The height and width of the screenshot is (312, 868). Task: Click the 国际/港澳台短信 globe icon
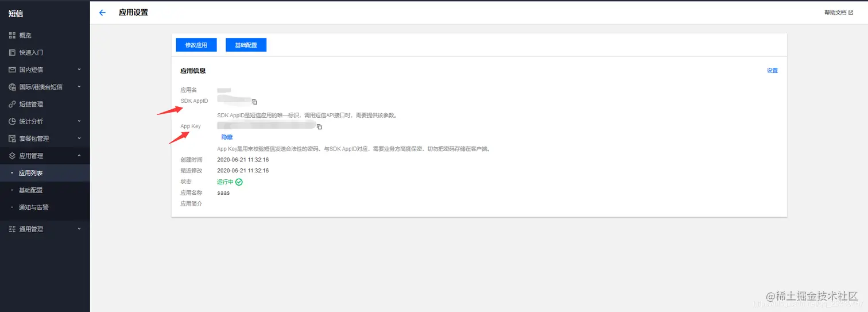12,87
